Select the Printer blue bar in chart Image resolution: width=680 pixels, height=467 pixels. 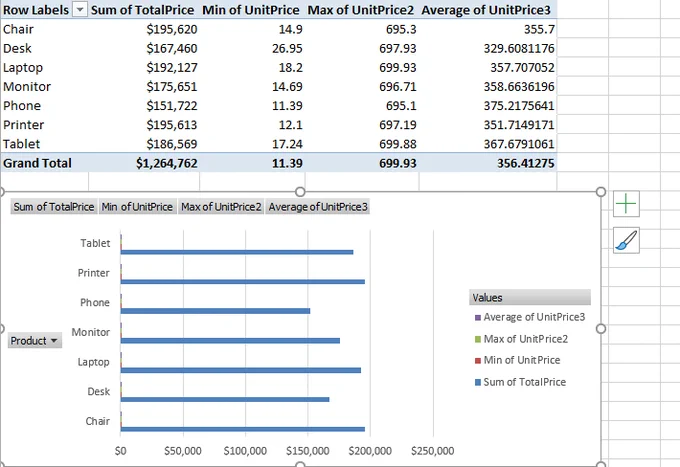point(243,282)
